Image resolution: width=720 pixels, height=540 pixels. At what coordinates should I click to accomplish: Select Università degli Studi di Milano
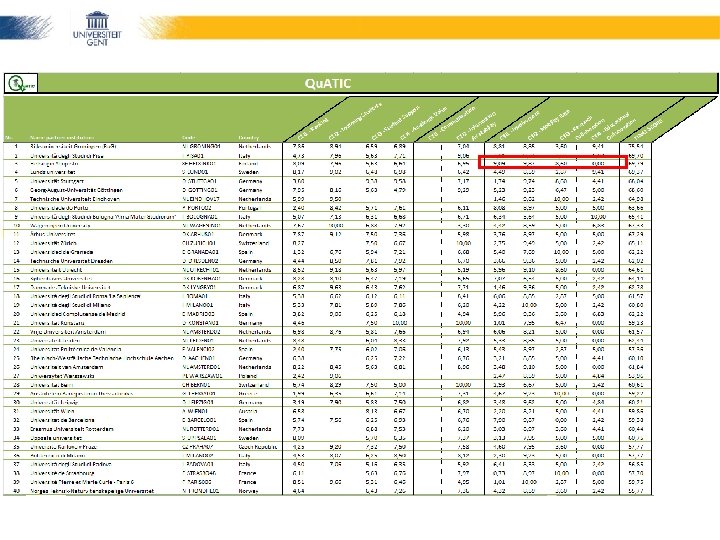[x=70, y=305]
